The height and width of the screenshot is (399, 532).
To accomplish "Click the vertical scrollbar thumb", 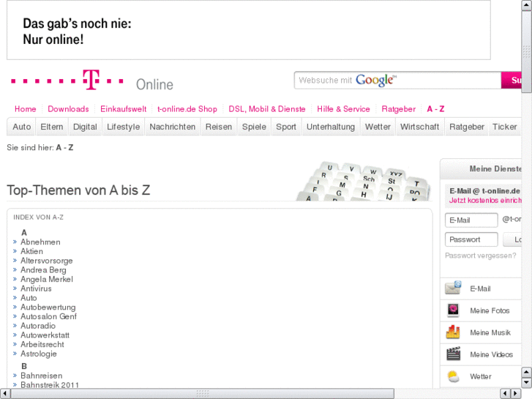I will pos(527,52).
